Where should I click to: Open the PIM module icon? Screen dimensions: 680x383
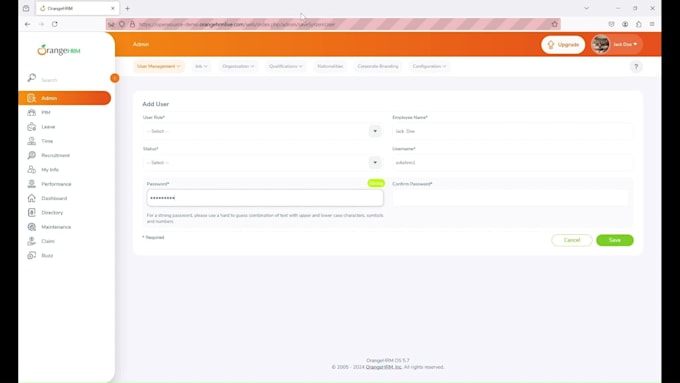32,112
